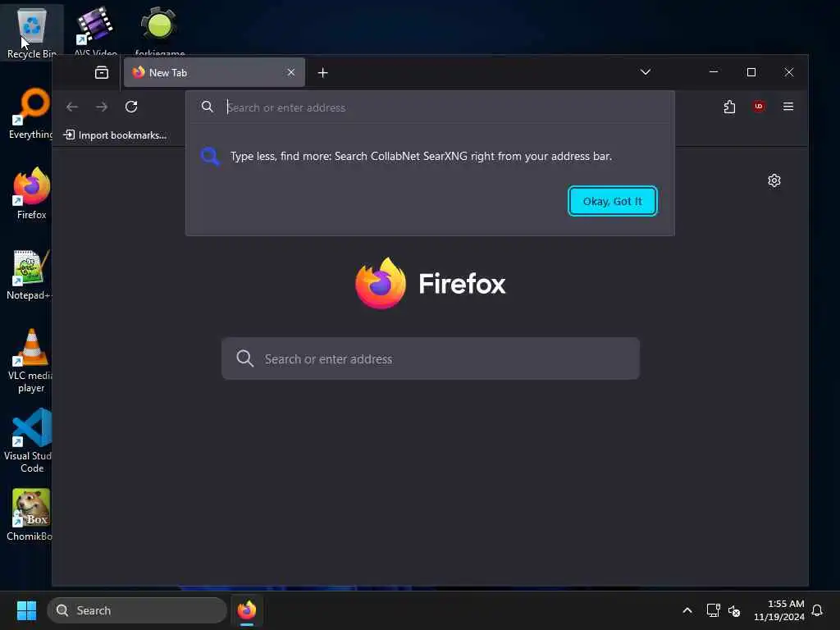Open network status tray icon
The width and height of the screenshot is (840, 630).
713,610
